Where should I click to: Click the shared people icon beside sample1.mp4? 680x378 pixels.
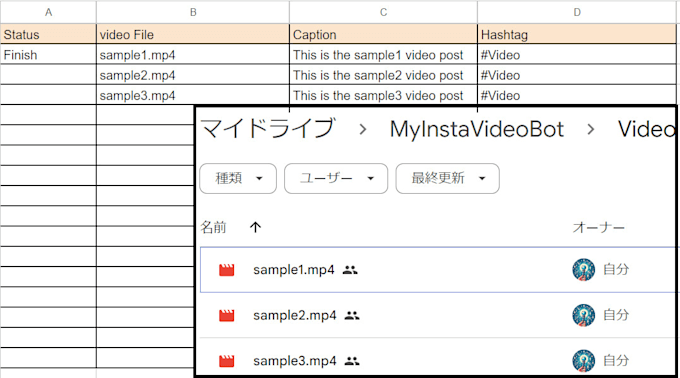(x=350, y=270)
